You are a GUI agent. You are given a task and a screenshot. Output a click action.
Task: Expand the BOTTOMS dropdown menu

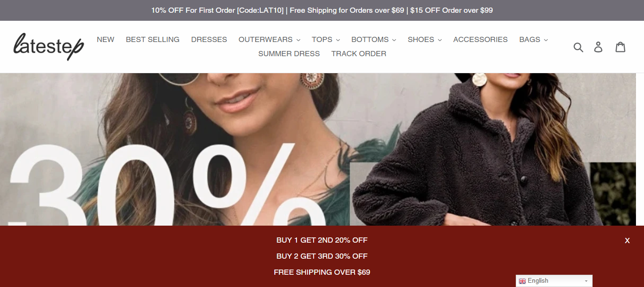pyautogui.click(x=373, y=40)
